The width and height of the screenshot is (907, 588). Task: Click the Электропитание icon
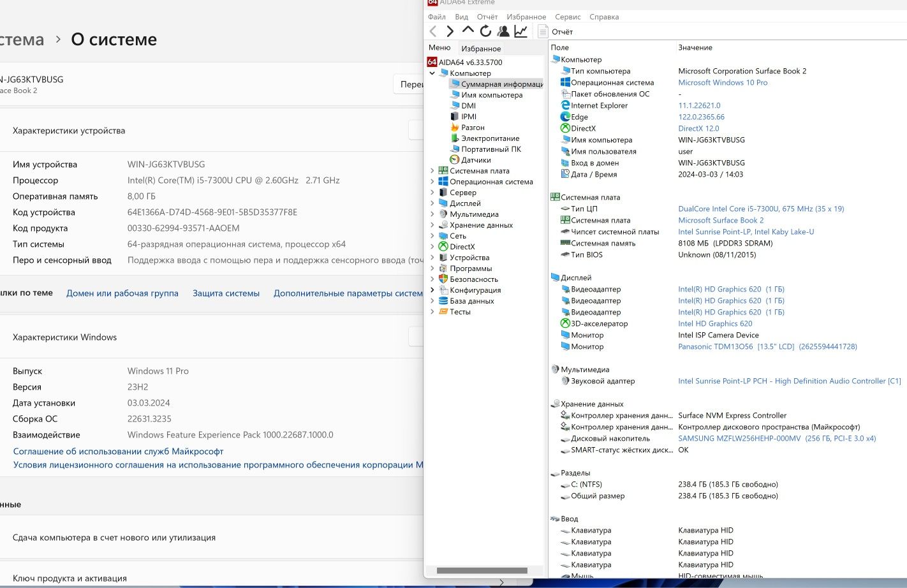(455, 138)
